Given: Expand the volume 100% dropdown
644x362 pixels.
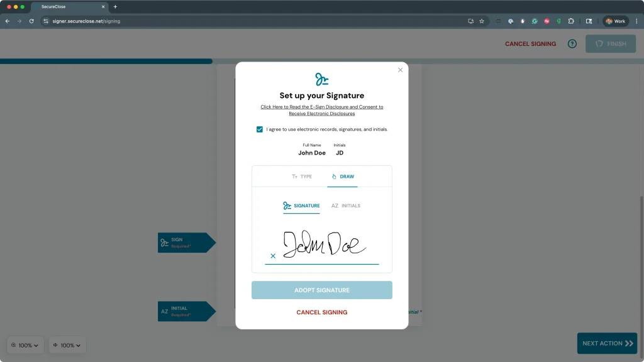Looking at the screenshot, I should tap(67, 345).
